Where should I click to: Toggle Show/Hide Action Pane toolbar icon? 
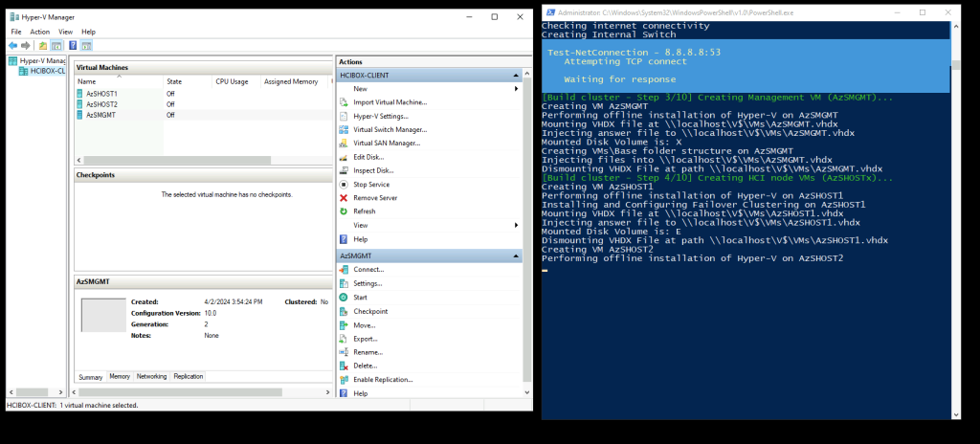pyautogui.click(x=86, y=46)
